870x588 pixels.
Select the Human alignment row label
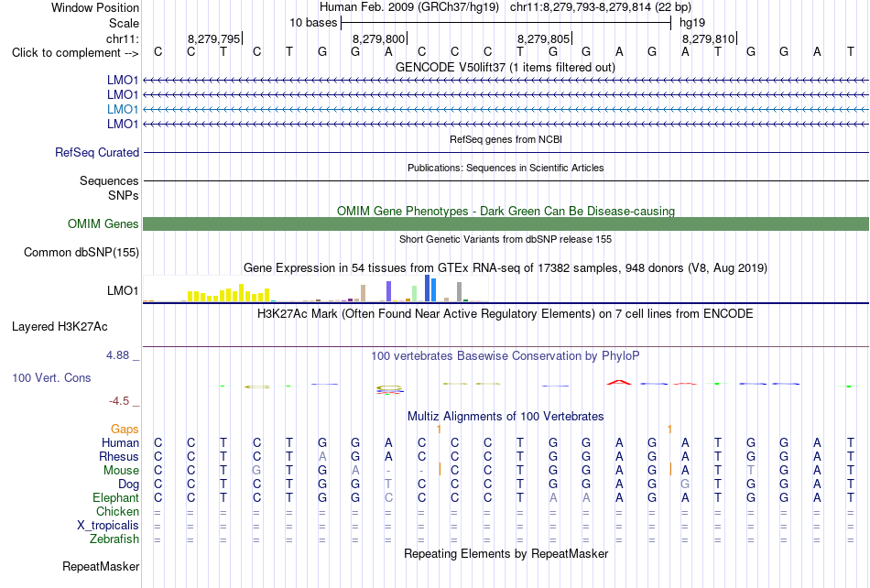pos(120,442)
